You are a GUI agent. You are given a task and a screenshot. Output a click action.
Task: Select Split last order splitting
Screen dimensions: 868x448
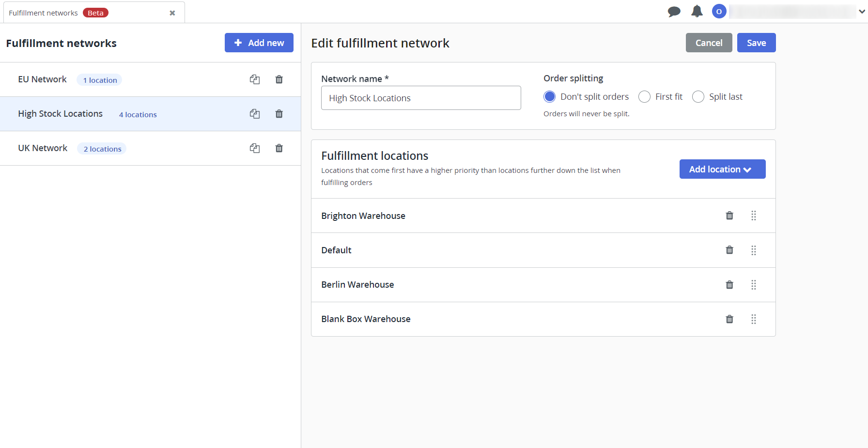(x=698, y=97)
